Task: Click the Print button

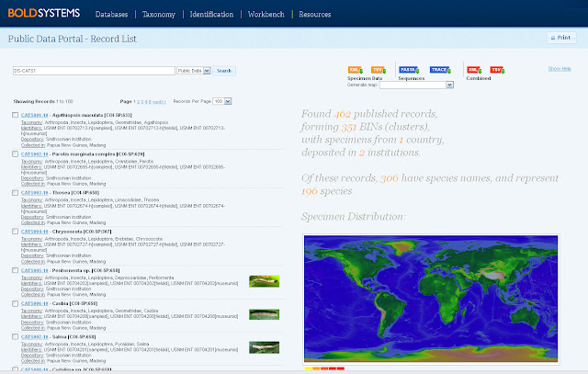Action: coord(561,38)
